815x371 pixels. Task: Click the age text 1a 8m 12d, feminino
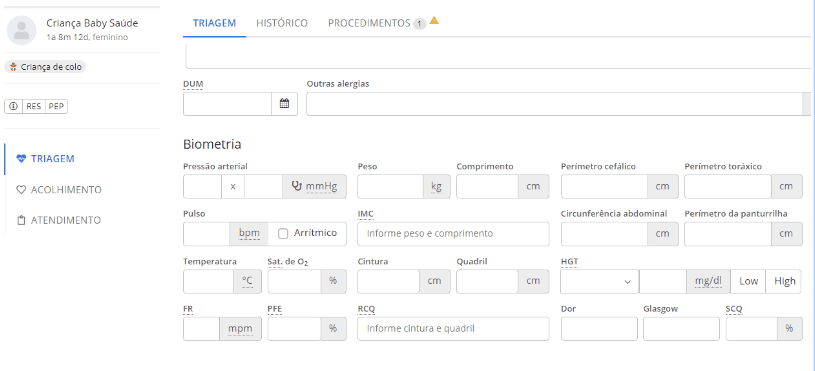point(87,37)
